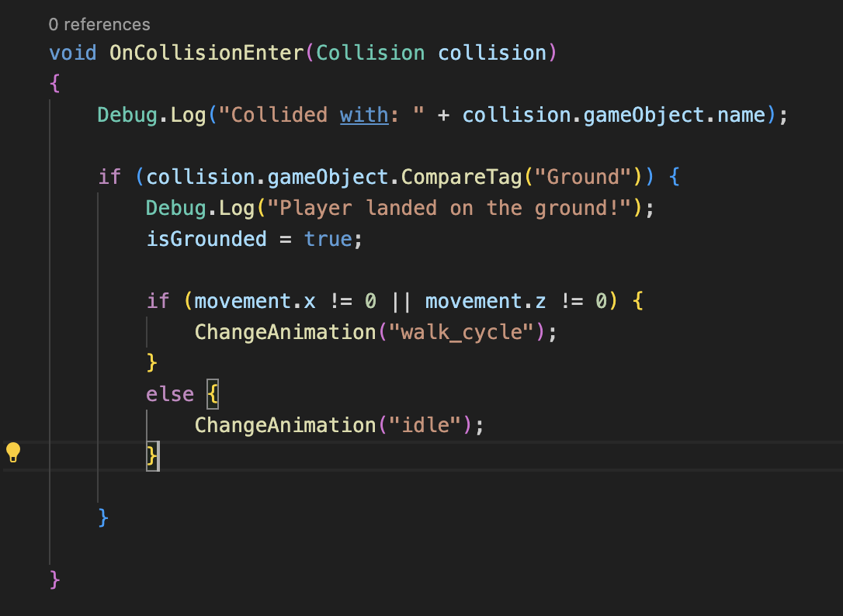
Task: Click the 'isGrounded' variable
Action: point(206,239)
